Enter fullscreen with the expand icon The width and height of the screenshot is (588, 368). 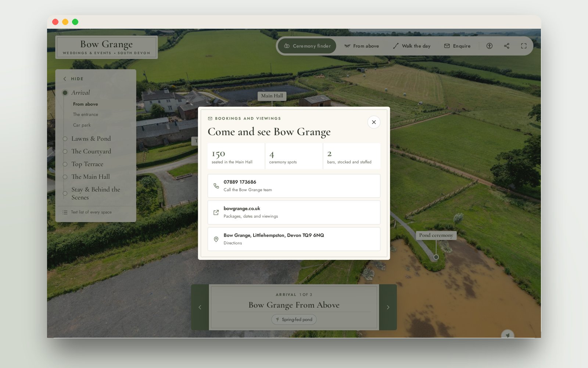[x=524, y=46]
